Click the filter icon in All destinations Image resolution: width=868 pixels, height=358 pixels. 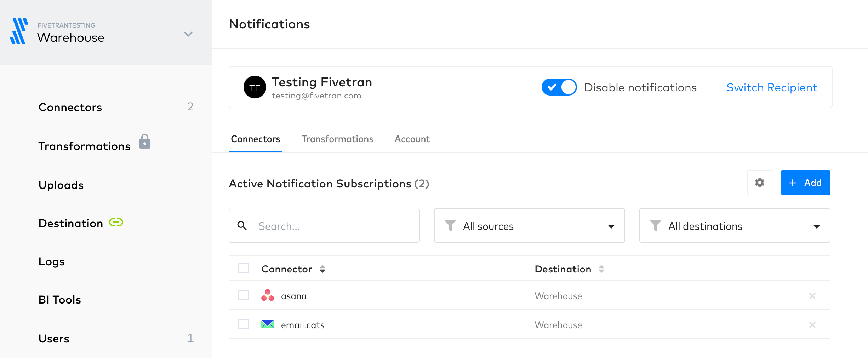656,226
